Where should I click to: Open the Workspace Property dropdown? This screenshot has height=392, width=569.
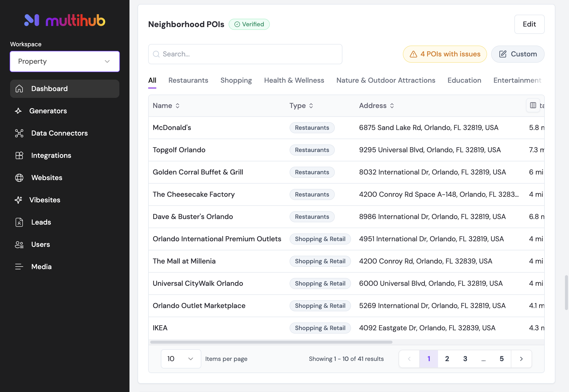click(x=65, y=61)
